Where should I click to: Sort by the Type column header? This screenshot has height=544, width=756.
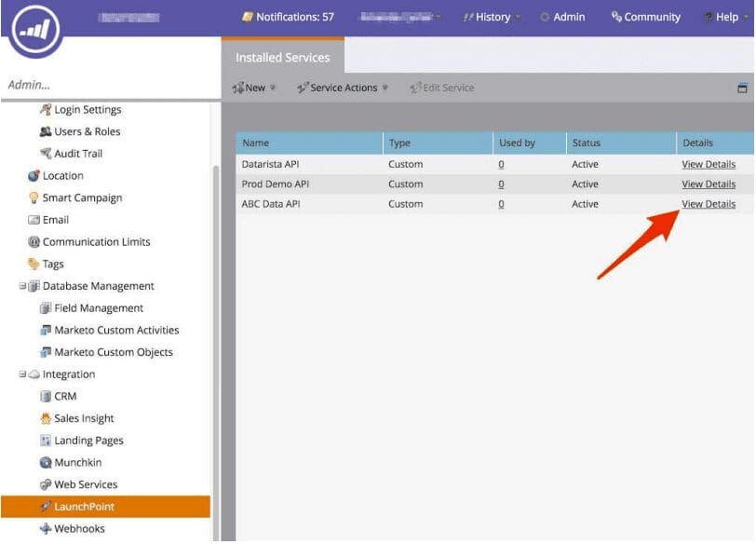[x=438, y=143]
